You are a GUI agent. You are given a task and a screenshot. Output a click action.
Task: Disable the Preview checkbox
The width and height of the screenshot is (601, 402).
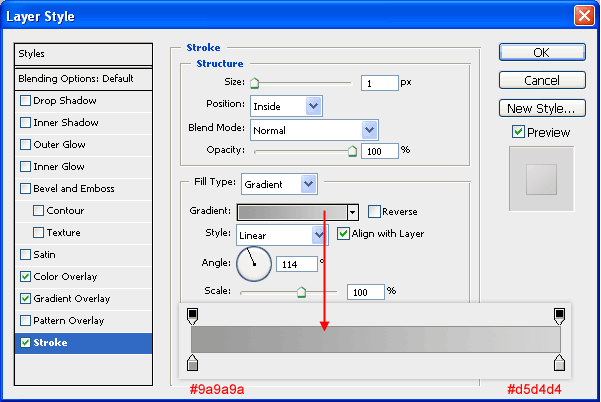(518, 132)
